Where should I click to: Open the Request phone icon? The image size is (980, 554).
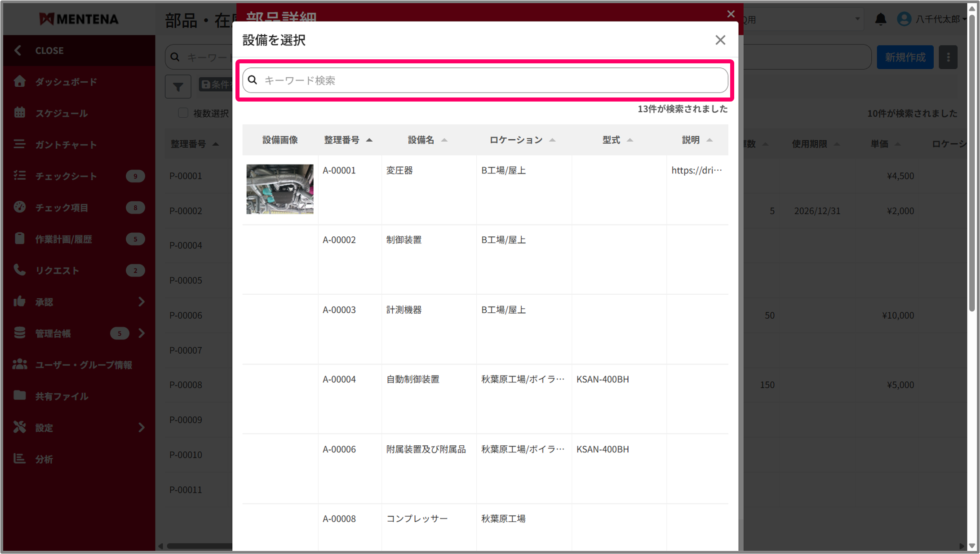click(20, 270)
